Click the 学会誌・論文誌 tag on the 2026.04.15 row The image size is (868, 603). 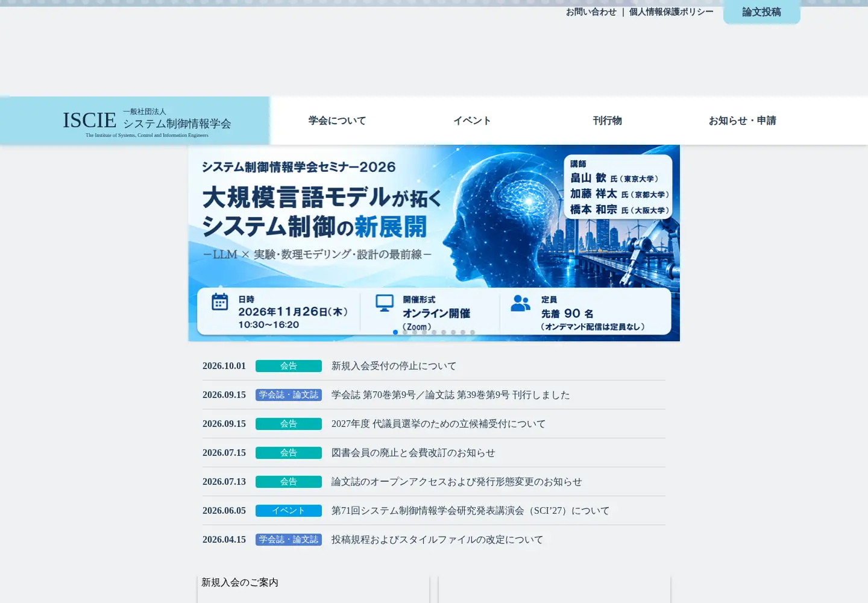289,540
